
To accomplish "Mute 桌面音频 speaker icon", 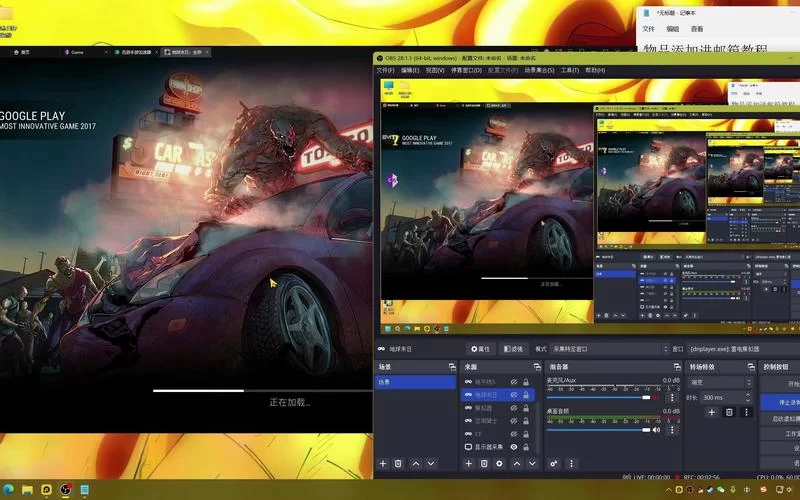I will coord(657,430).
